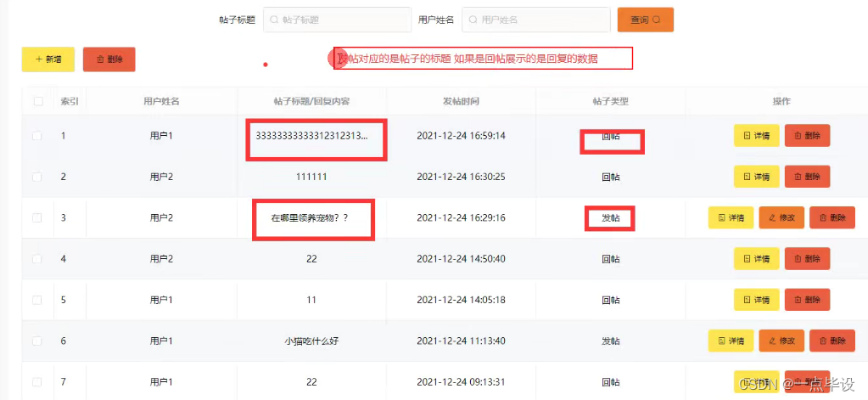Click 用户1 name cell in row 5

pyautogui.click(x=161, y=300)
